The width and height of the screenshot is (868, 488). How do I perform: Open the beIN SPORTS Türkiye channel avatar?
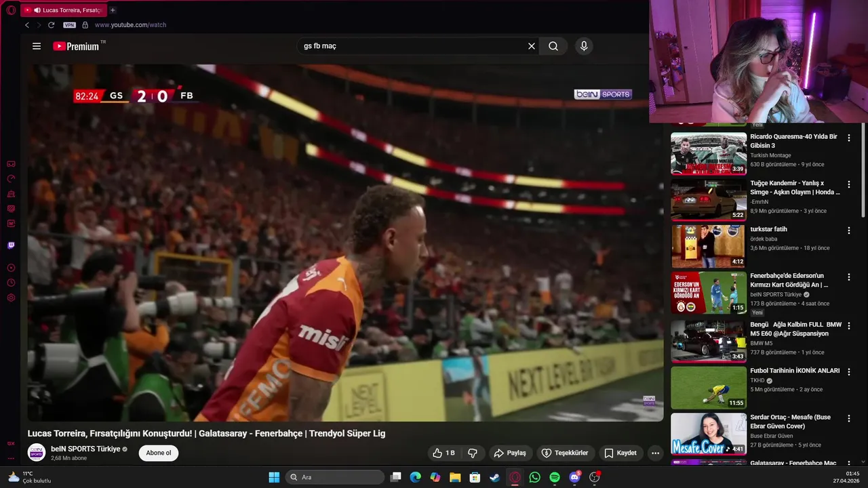[x=37, y=453]
